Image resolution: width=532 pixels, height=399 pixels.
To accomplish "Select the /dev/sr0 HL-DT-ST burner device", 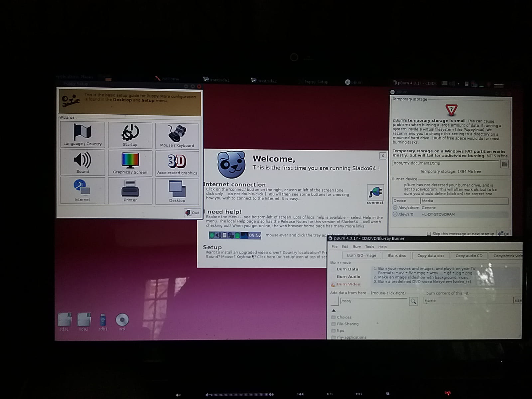I will click(x=450, y=214).
